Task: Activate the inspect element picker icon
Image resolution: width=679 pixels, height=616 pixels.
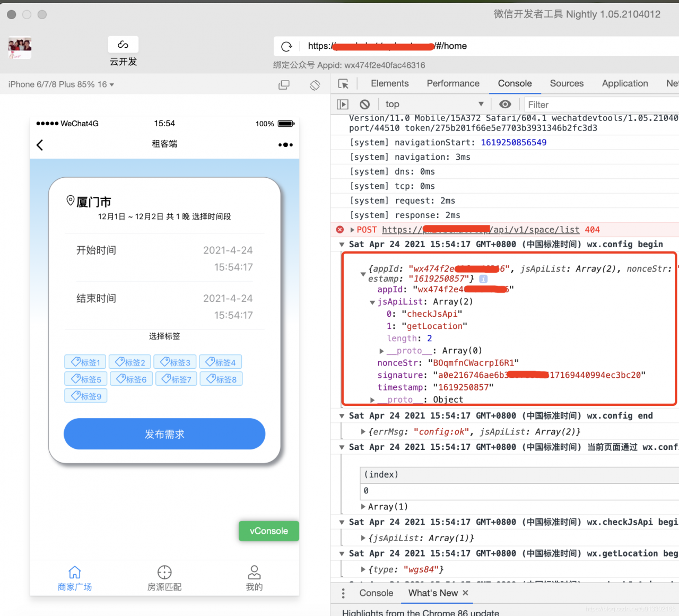Action: pyautogui.click(x=343, y=84)
